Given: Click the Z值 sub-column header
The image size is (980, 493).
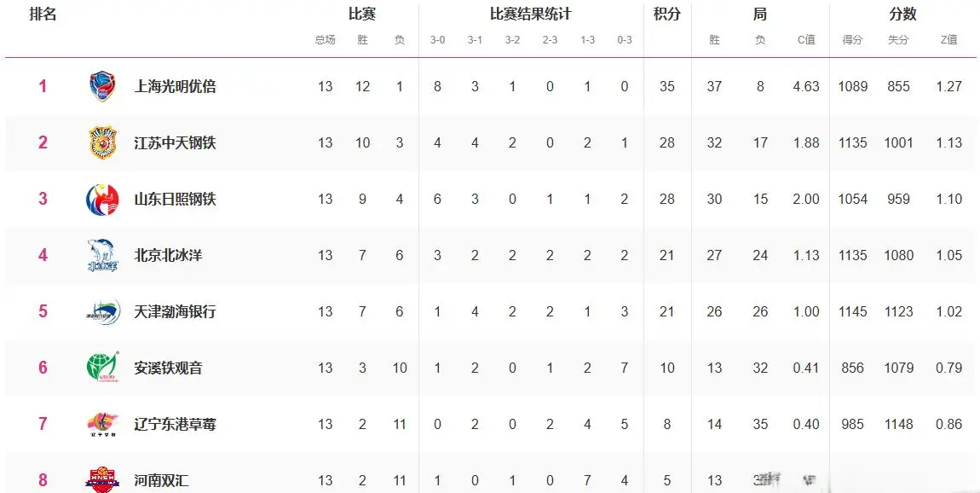Looking at the screenshot, I should [948, 40].
